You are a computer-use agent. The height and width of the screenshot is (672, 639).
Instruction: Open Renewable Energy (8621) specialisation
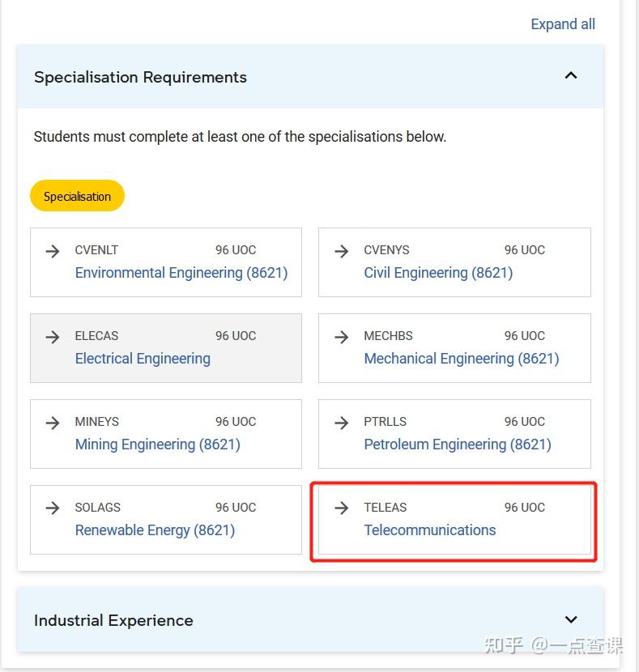(x=155, y=530)
